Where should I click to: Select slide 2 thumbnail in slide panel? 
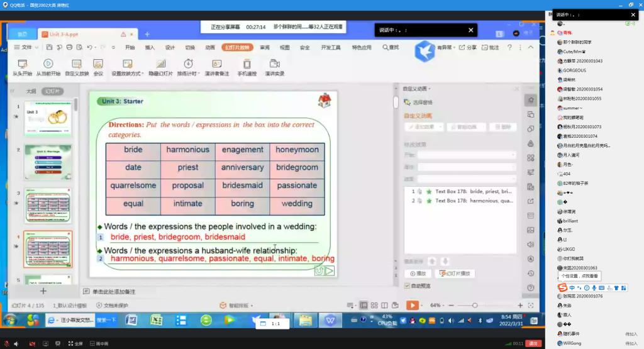48,163
